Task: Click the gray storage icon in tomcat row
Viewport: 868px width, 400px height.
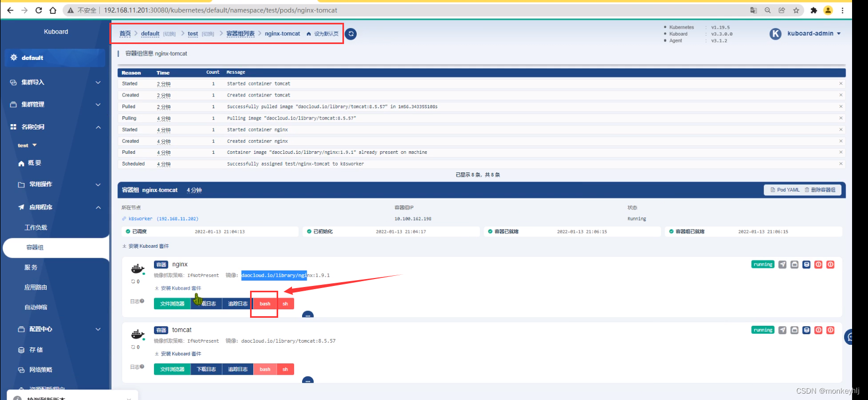Action: click(795, 330)
